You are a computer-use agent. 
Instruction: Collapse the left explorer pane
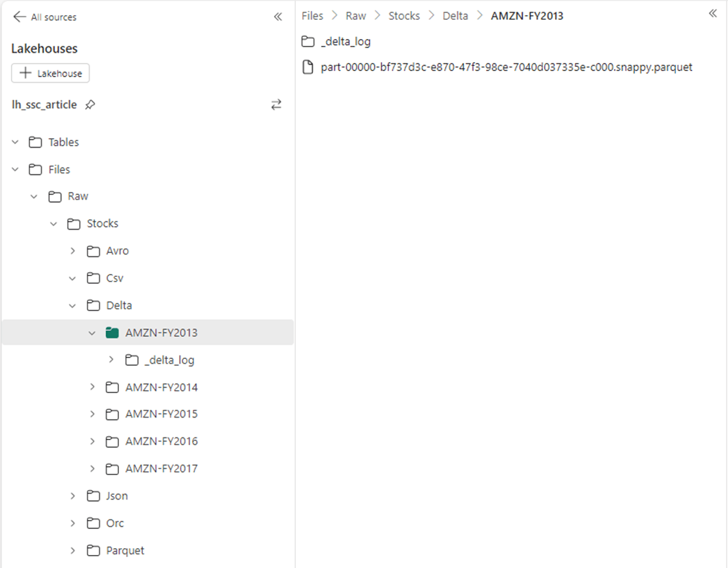(x=278, y=17)
